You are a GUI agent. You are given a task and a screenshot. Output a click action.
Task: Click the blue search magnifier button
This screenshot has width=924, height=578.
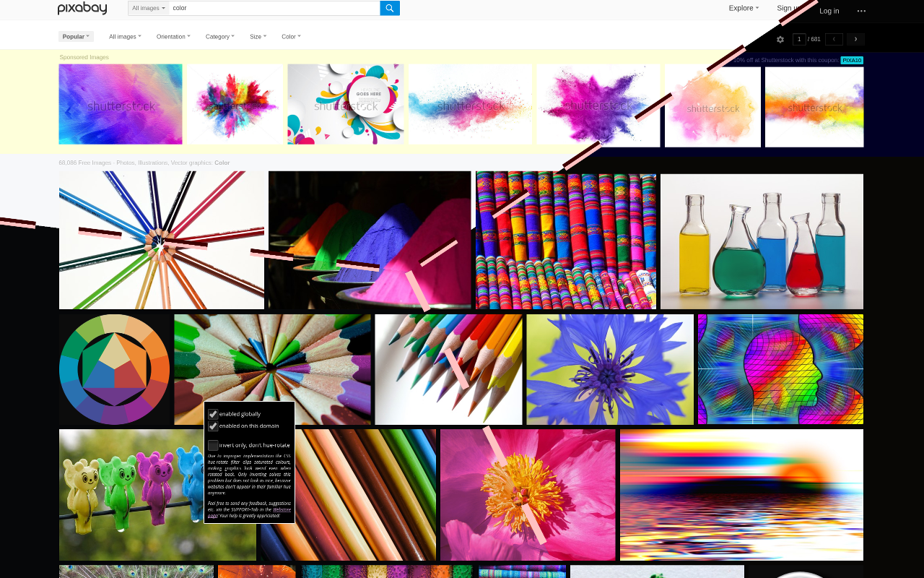[390, 8]
